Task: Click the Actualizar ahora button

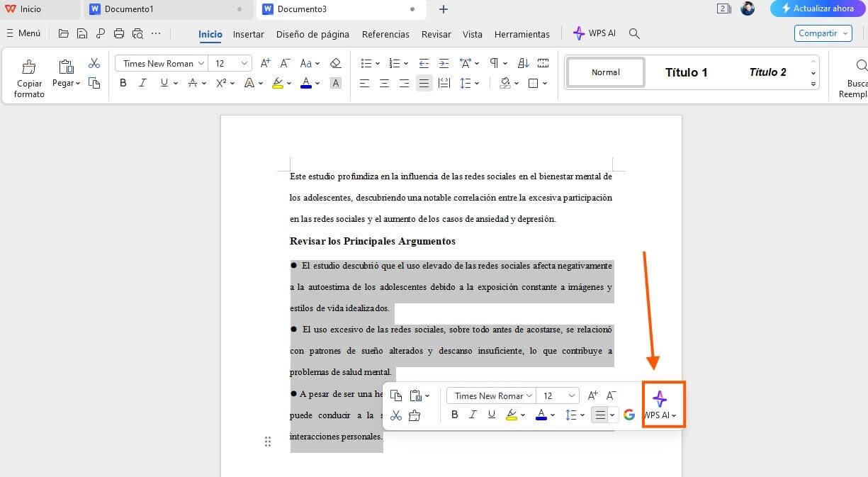Action: click(817, 9)
